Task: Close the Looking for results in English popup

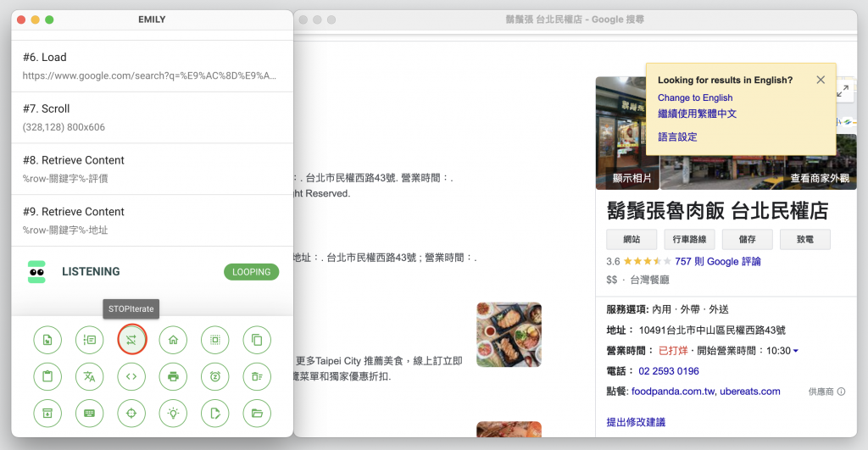Action: click(821, 80)
